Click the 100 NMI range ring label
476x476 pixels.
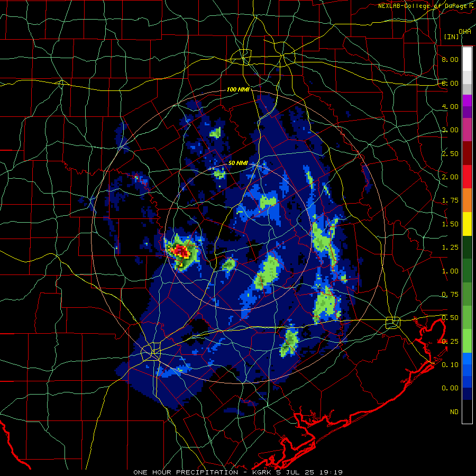click(238, 89)
